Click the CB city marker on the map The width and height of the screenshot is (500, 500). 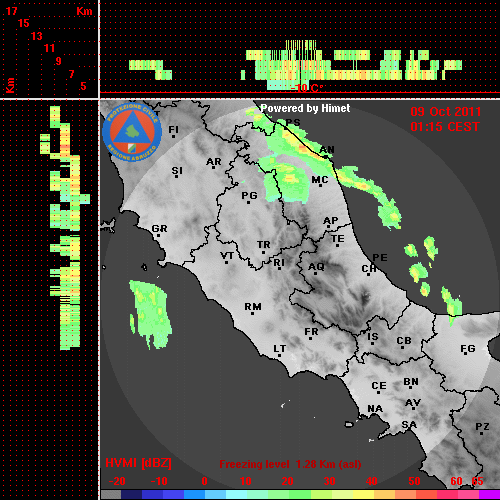pyautogui.click(x=404, y=342)
